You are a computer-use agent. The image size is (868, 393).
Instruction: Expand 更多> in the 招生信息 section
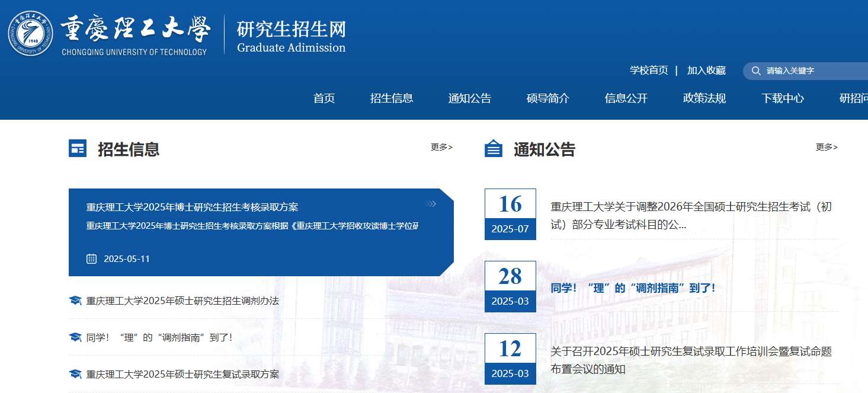[441, 147]
